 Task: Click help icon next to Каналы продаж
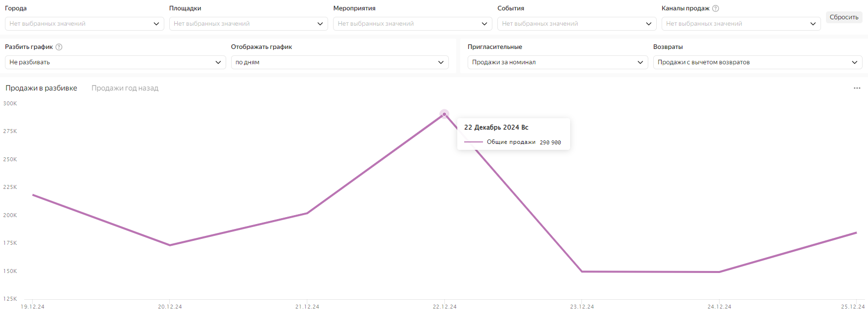[716, 8]
